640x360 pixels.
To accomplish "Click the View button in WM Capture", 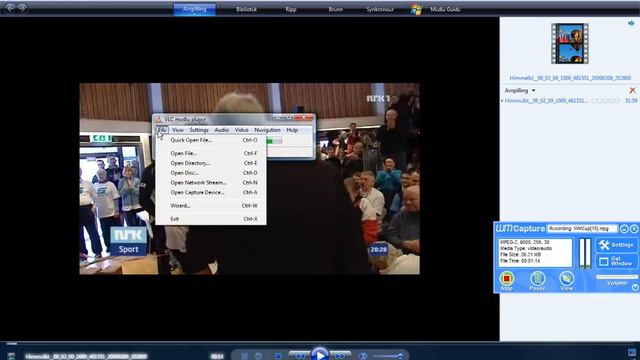I will tap(567, 280).
